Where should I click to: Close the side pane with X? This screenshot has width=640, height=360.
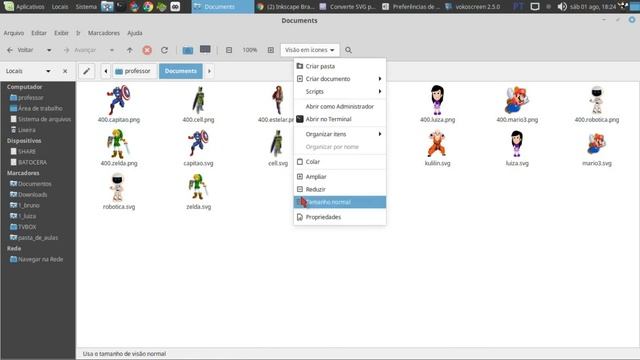click(x=65, y=71)
